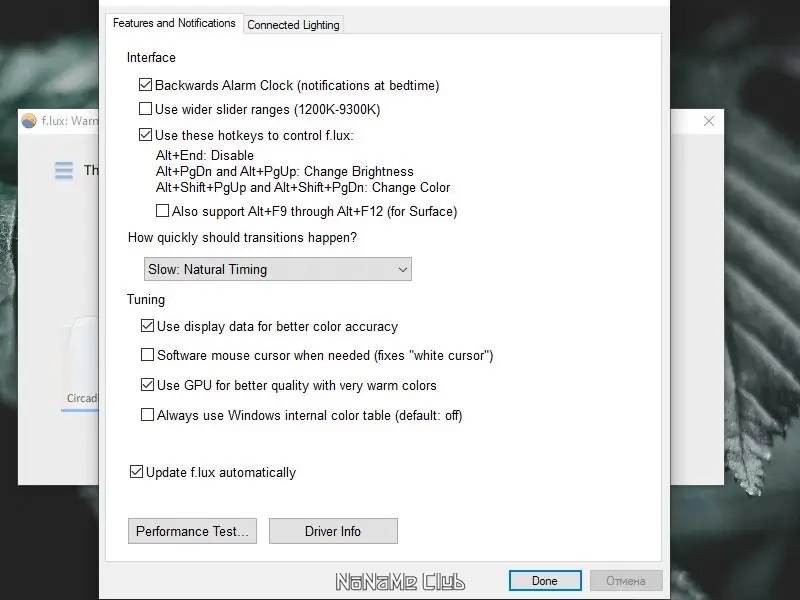Screen dimensions: 800x600
Task: Enable Alt+F9 through Alt+F12 Surface support
Action: [x=162, y=211]
